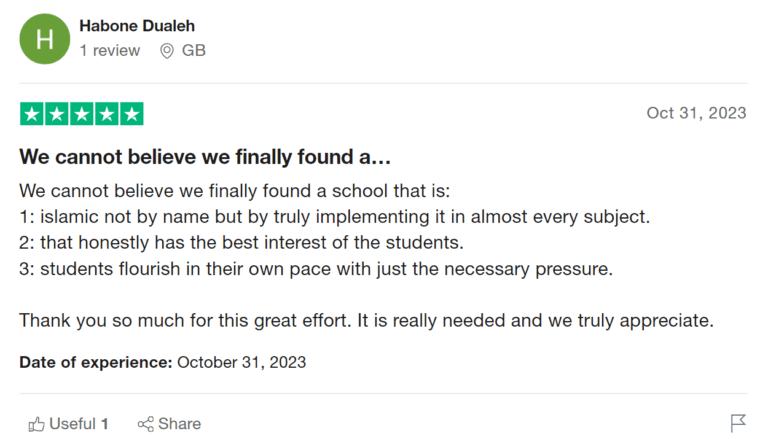Click the first green rating star
768x447 pixels.
click(32, 113)
